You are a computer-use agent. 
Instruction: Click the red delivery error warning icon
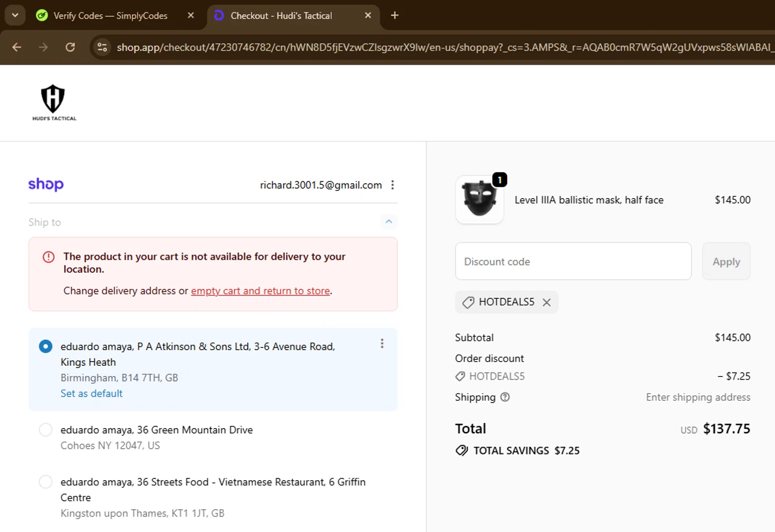(49, 257)
